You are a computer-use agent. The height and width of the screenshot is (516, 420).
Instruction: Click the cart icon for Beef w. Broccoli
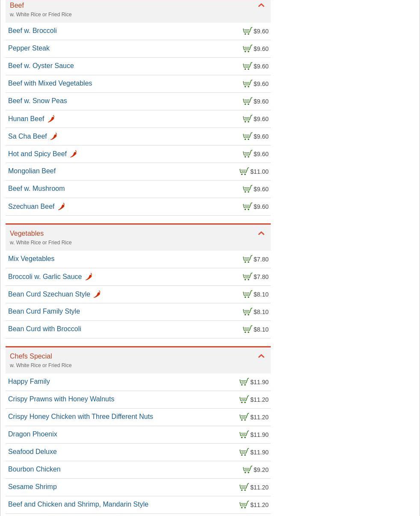[x=247, y=31]
